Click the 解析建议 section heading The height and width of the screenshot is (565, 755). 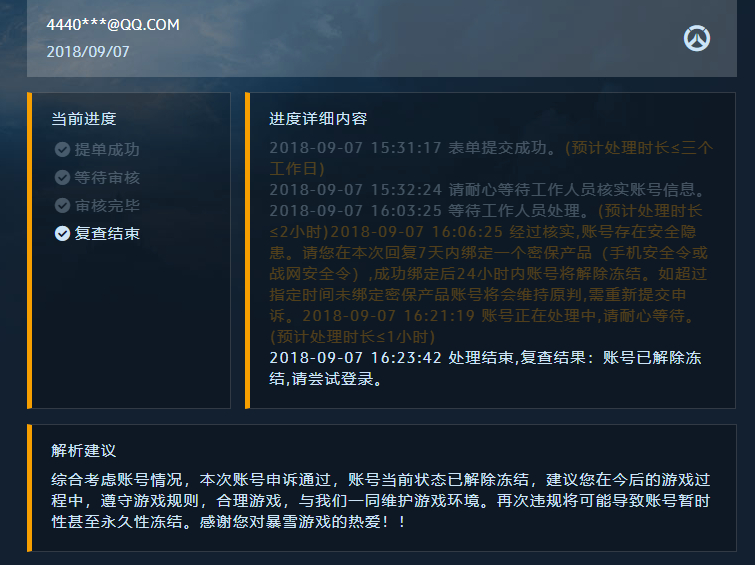tap(84, 451)
